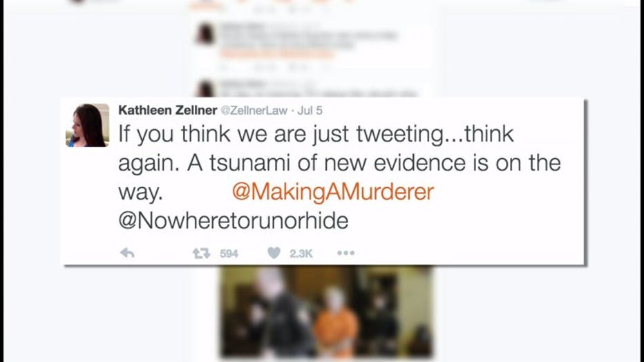The image size is (644, 362).
Task: Open the blurred orange link in the background tweet
Action: 276,54
